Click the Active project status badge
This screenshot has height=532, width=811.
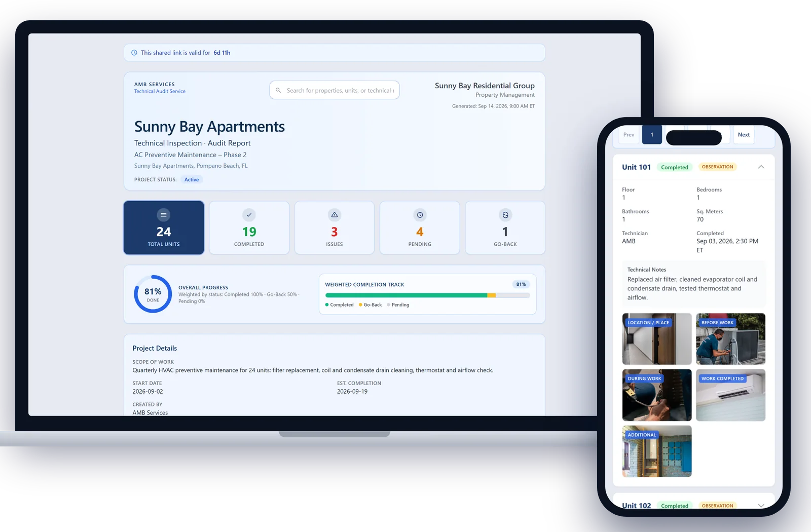(192, 179)
